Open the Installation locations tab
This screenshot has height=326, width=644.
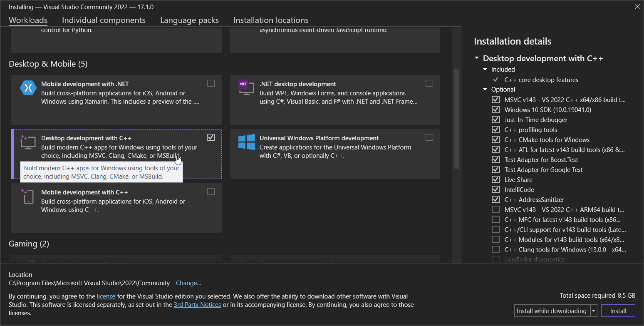pos(271,20)
